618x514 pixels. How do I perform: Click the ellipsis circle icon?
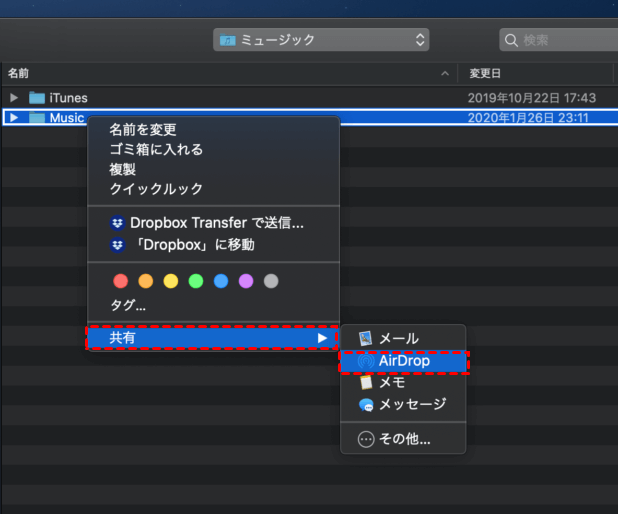click(x=366, y=439)
